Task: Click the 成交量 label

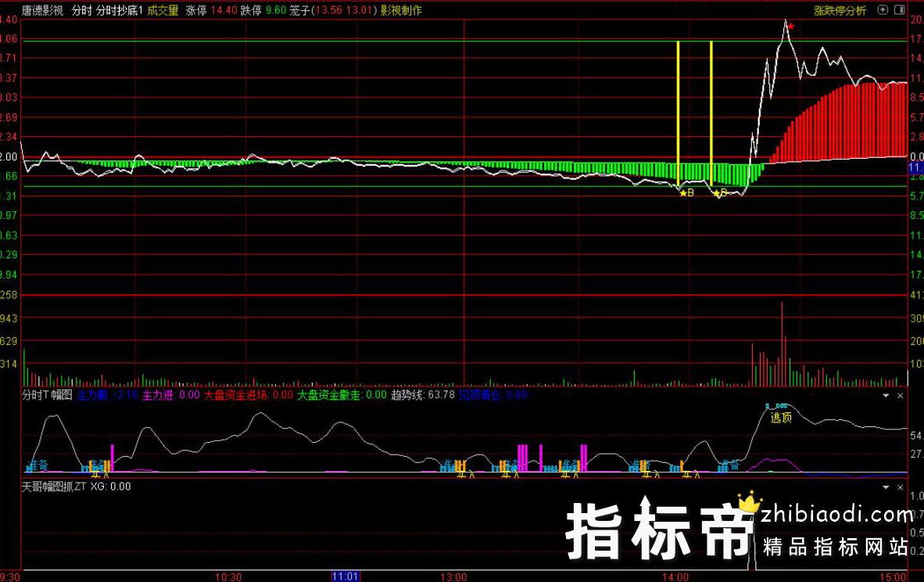Action: click(x=163, y=10)
